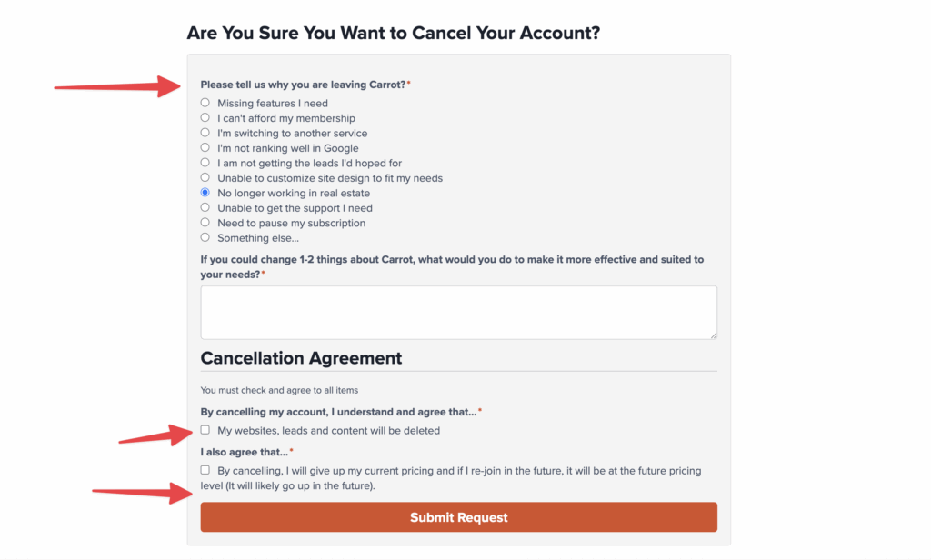Click the 'Cancellation Agreement' section heading
The image size is (931, 560).
pos(301,358)
